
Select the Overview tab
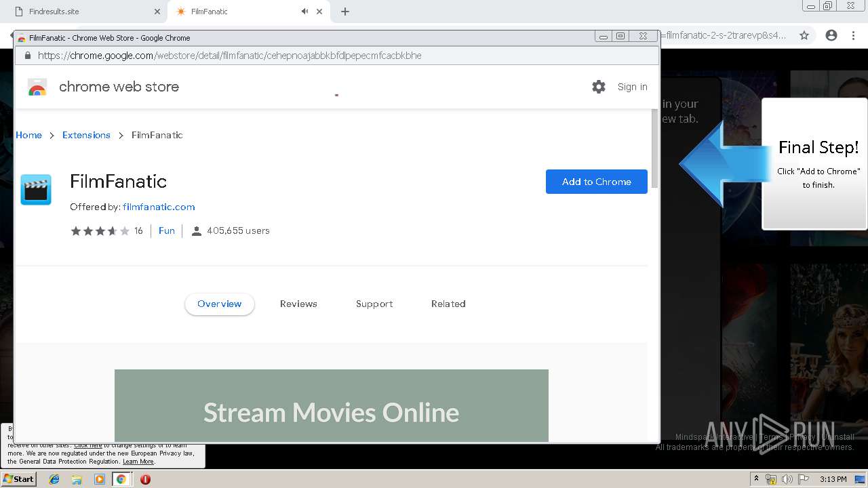pyautogui.click(x=220, y=304)
